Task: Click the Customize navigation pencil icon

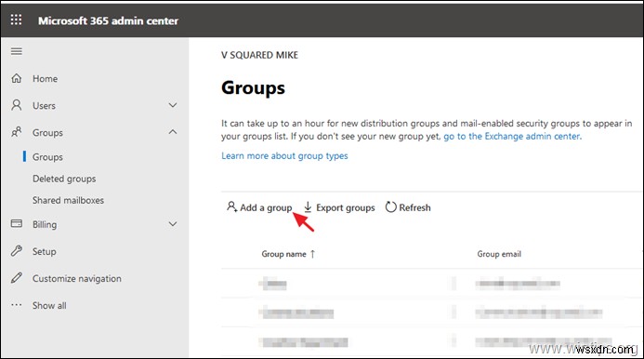Action: (17, 278)
